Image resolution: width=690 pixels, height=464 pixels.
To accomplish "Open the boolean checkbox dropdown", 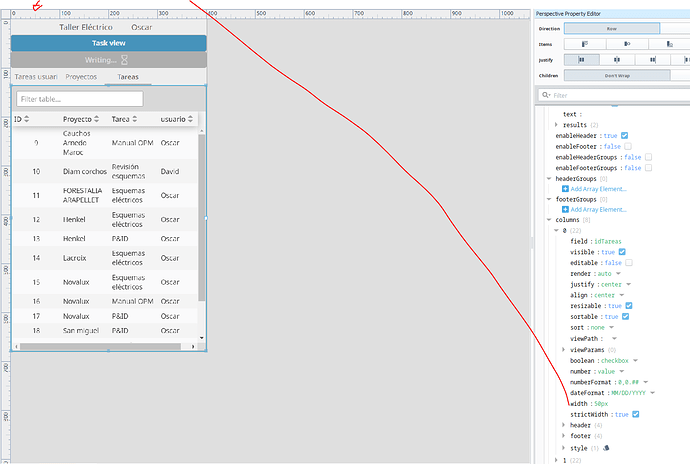I will (x=635, y=361).
